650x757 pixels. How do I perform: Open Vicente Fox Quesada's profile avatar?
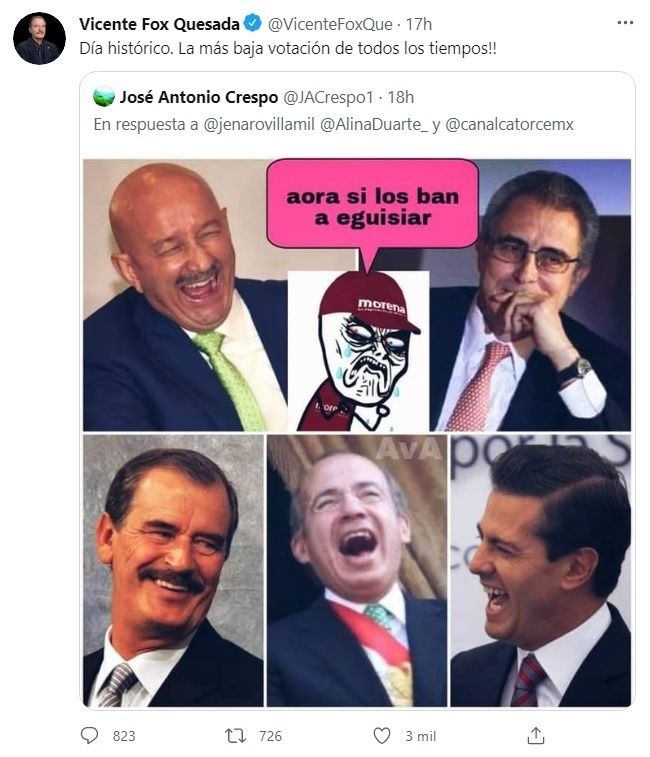39,39
